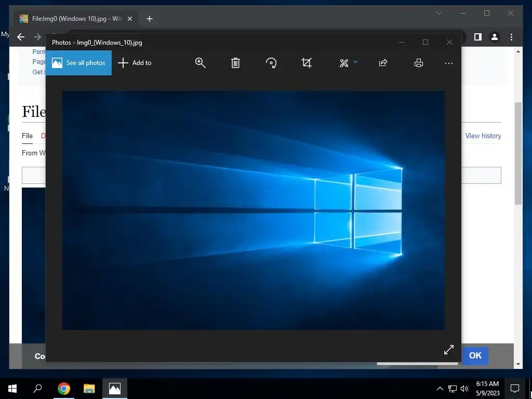Rotate the image with rotate icon
The image size is (532, 399).
coord(271,63)
